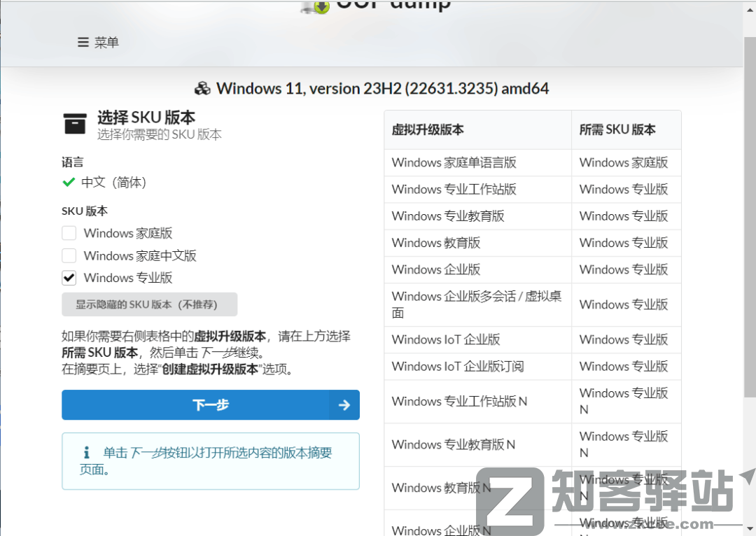Click the Windows 企业版多会话 / 虚拟桌面 cell

[476, 304]
